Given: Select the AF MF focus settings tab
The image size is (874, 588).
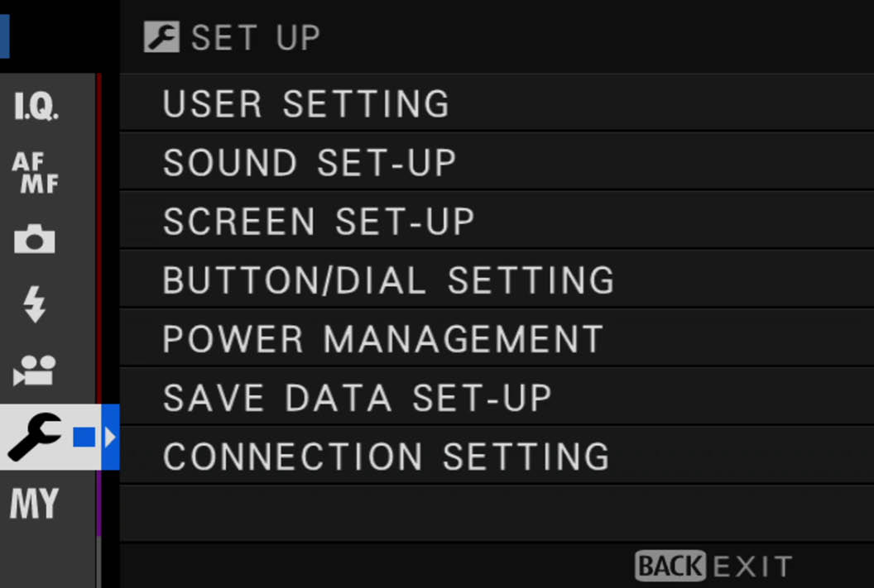Looking at the screenshot, I should point(35,172).
